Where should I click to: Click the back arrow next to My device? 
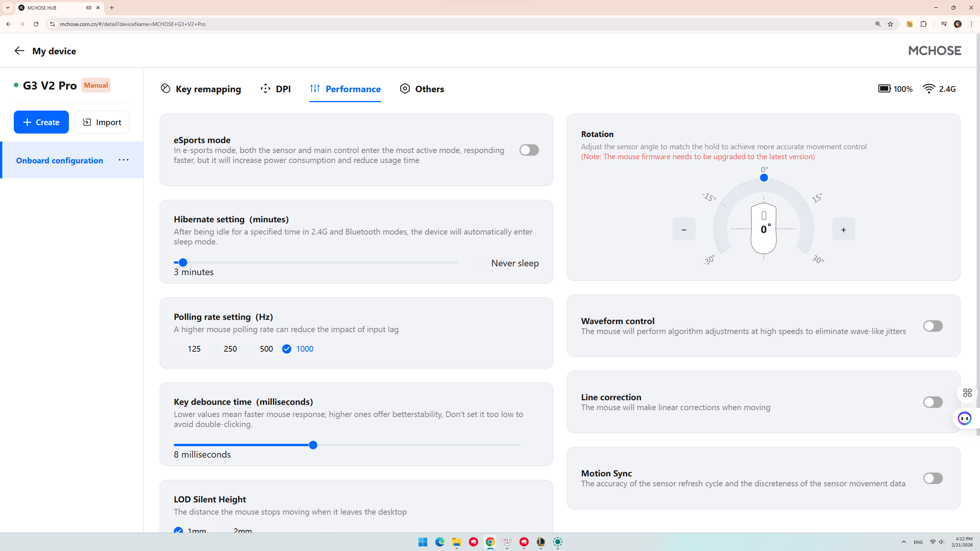click(x=19, y=51)
